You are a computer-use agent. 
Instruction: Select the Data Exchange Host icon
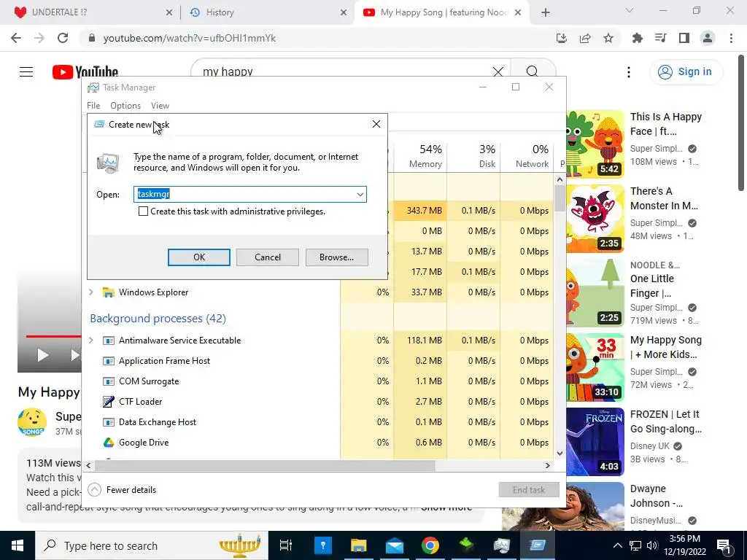point(109,422)
